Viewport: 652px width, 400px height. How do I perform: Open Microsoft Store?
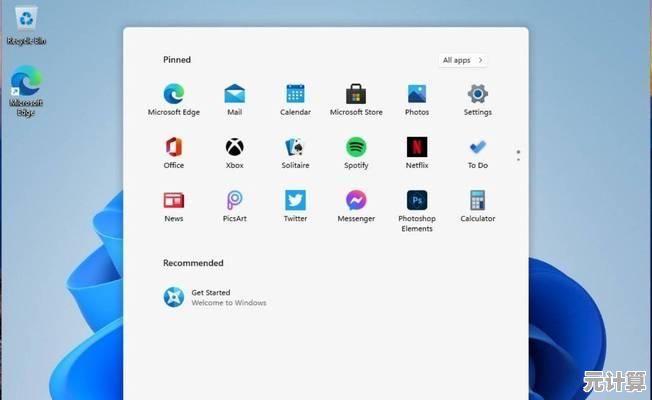[x=356, y=95]
